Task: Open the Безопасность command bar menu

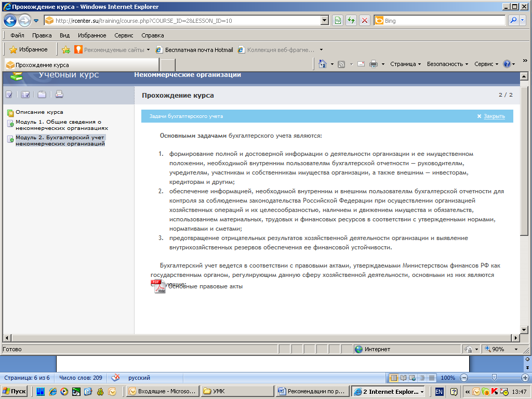Action: point(447,64)
